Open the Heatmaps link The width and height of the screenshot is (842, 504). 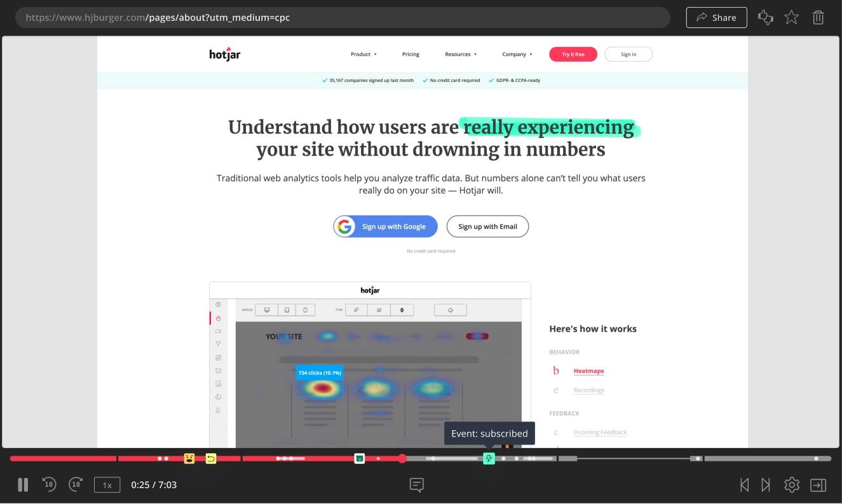coord(588,371)
